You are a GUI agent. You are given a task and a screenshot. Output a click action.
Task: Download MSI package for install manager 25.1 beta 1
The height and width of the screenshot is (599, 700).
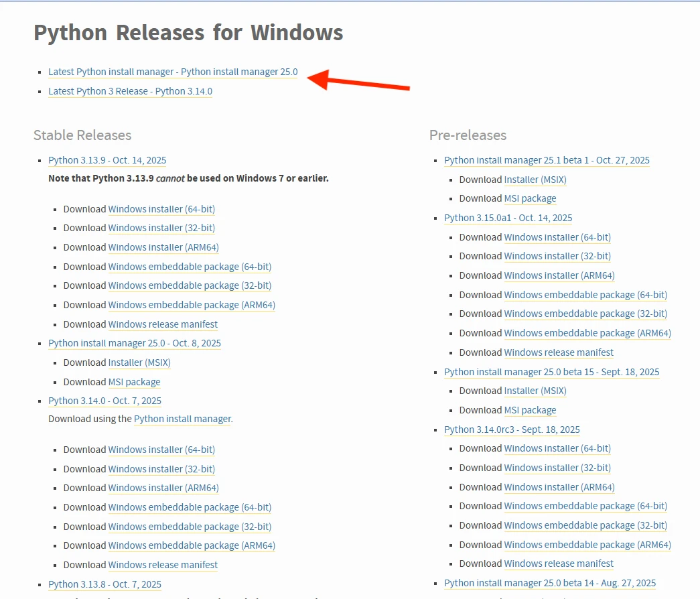click(530, 198)
